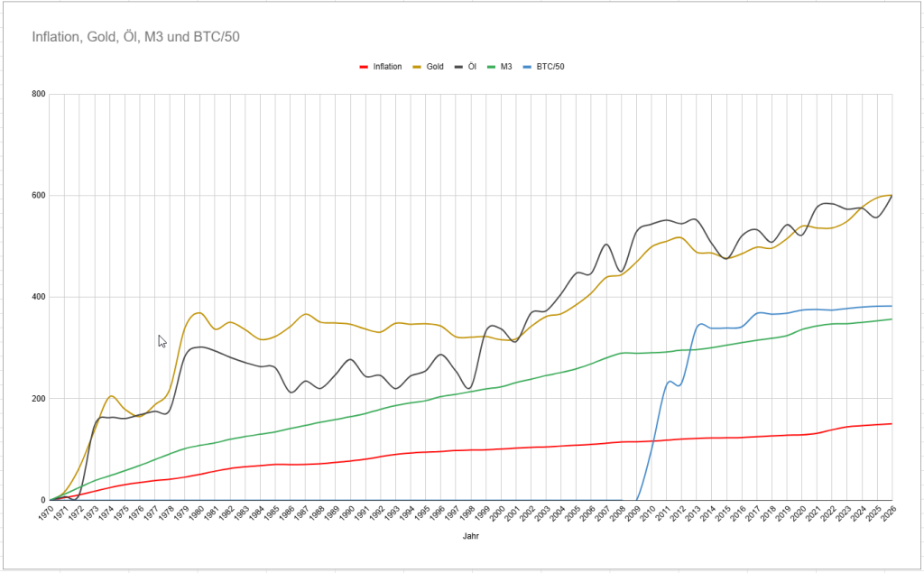Select the 200 vertical axis label
Viewport: 924px width, 573px height.
pos(37,399)
